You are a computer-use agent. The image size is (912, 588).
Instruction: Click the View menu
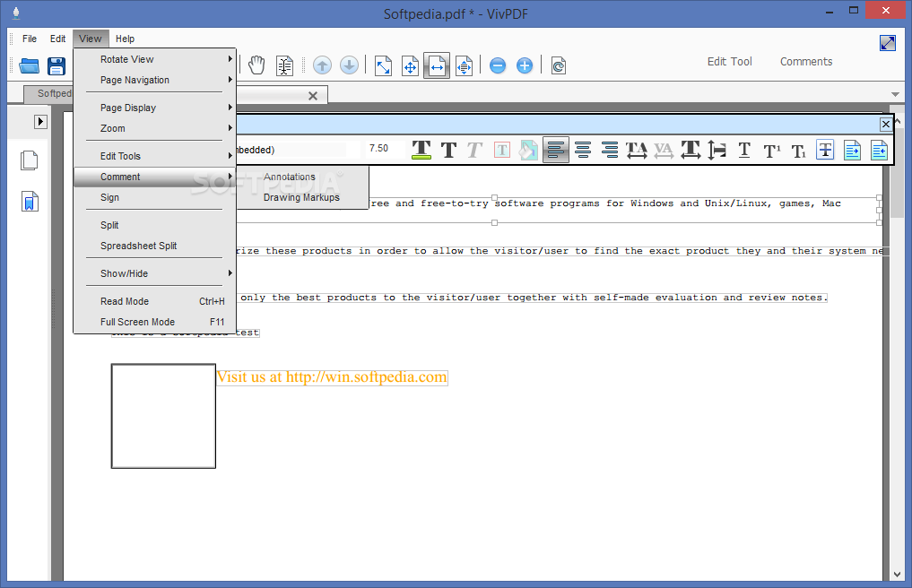tap(91, 39)
